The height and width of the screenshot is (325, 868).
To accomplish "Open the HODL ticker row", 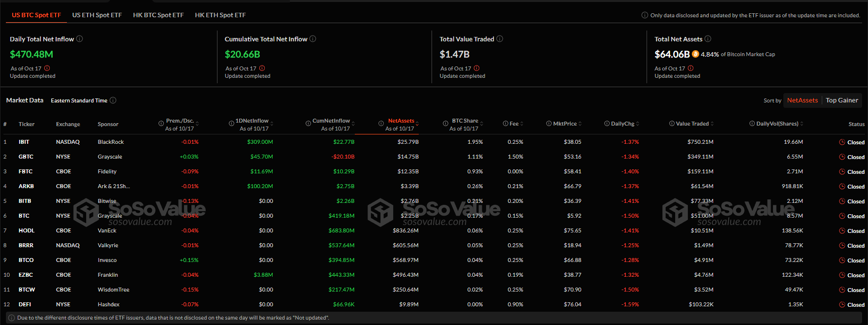I will [x=434, y=230].
